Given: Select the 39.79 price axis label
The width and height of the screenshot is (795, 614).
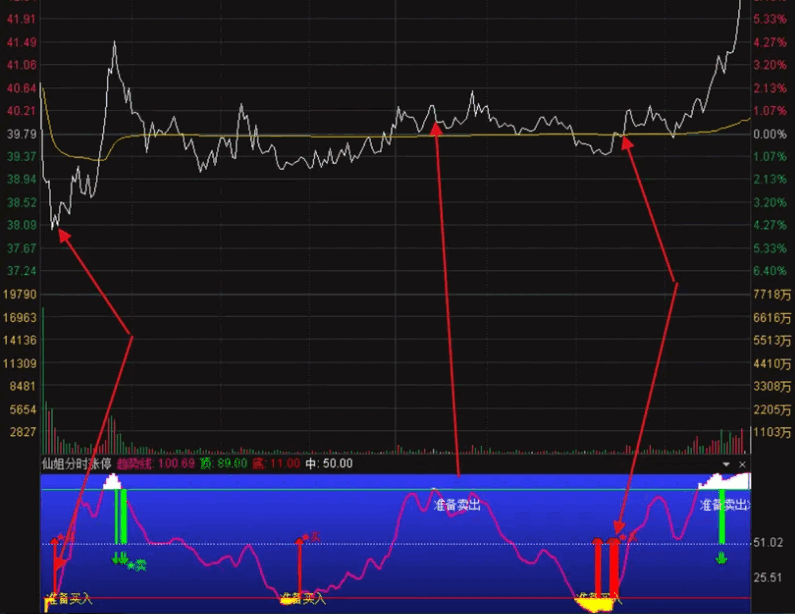Looking at the screenshot, I should (x=21, y=134).
